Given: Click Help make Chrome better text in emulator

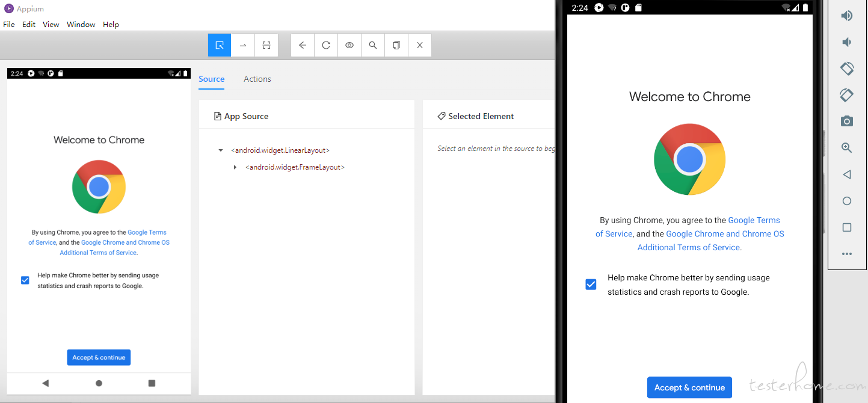Looking at the screenshot, I should pos(689,285).
